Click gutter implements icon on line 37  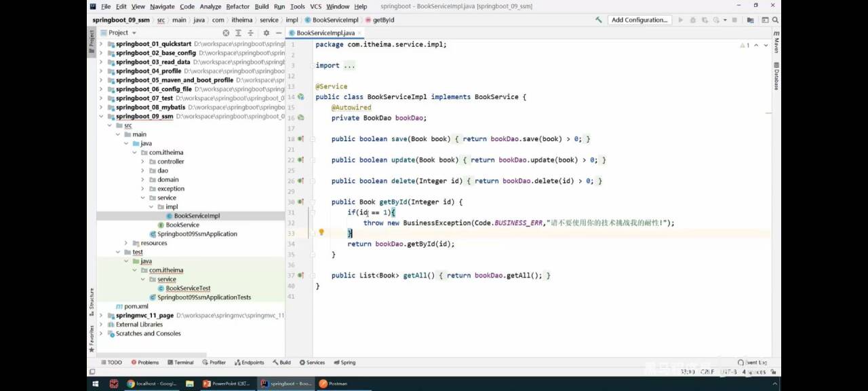point(300,275)
